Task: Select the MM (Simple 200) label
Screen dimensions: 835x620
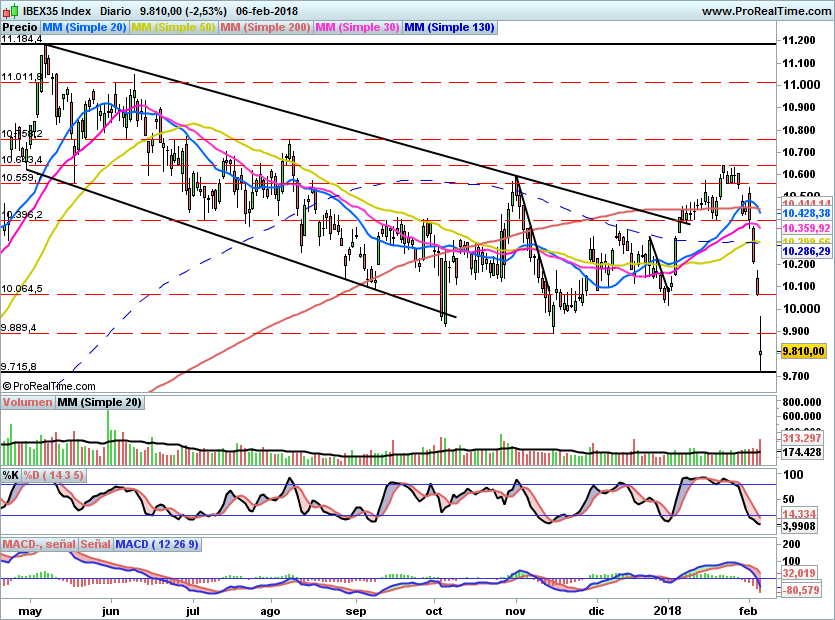Action: point(265,28)
